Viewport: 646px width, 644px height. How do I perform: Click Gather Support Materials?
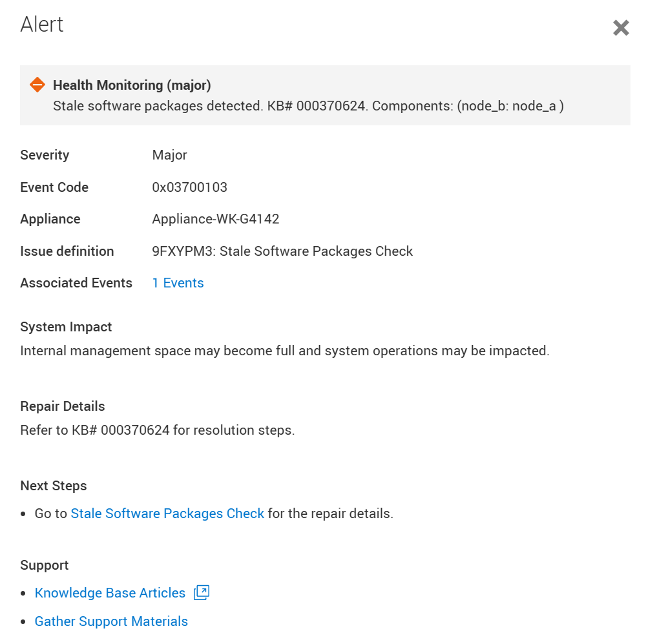point(110,621)
